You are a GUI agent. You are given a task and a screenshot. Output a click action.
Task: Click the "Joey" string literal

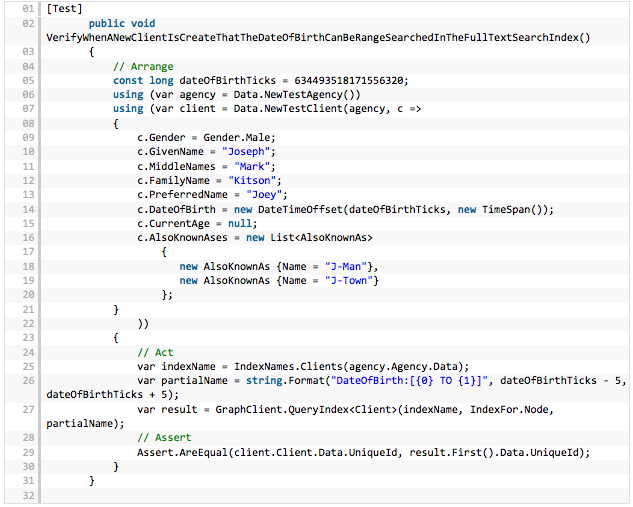pyautogui.click(x=264, y=195)
